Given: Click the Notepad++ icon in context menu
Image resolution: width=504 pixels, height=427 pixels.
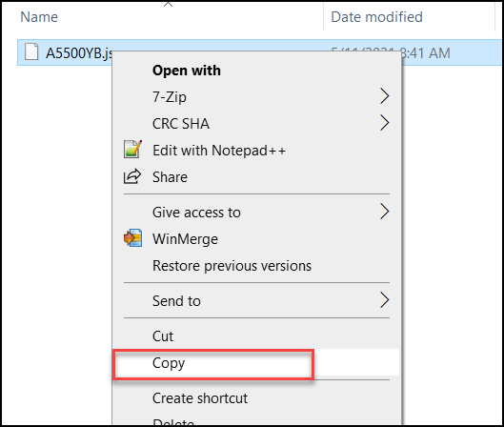Looking at the screenshot, I should 132,150.
